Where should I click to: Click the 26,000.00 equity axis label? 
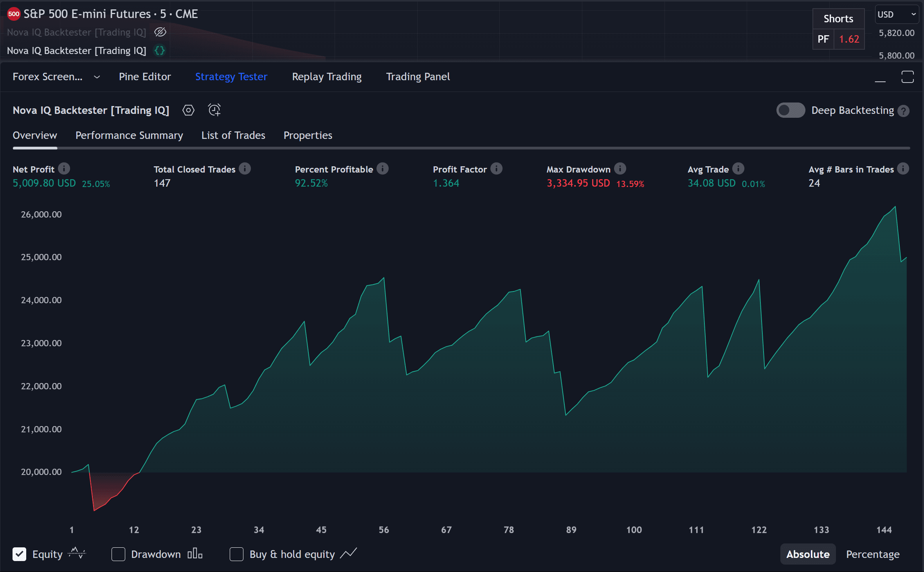coord(41,214)
